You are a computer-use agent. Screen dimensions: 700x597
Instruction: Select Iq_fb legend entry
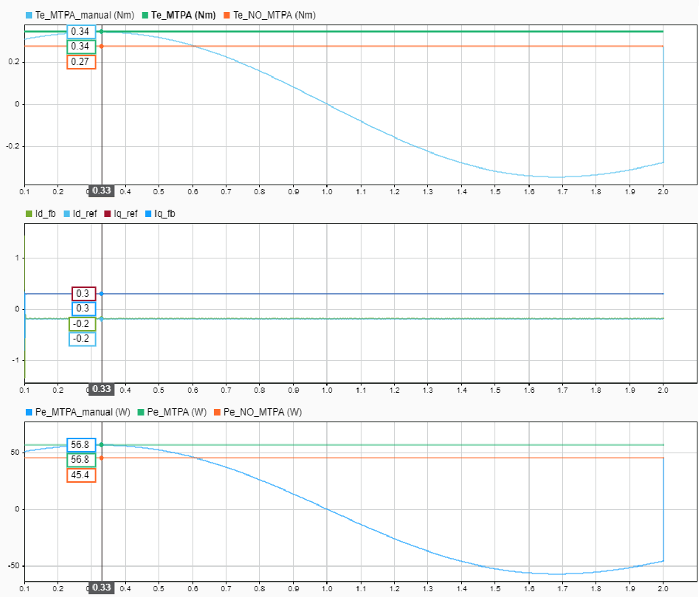(x=160, y=214)
